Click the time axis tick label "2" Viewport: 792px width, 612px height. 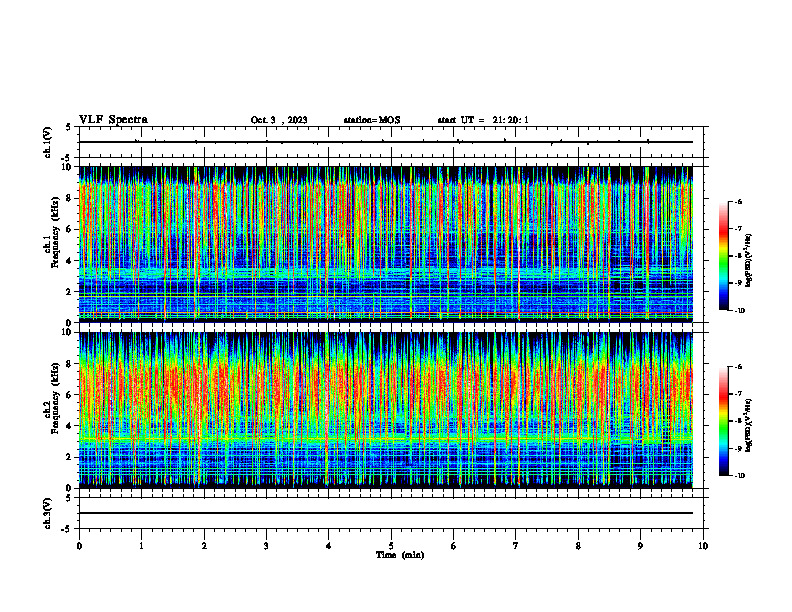pos(204,546)
